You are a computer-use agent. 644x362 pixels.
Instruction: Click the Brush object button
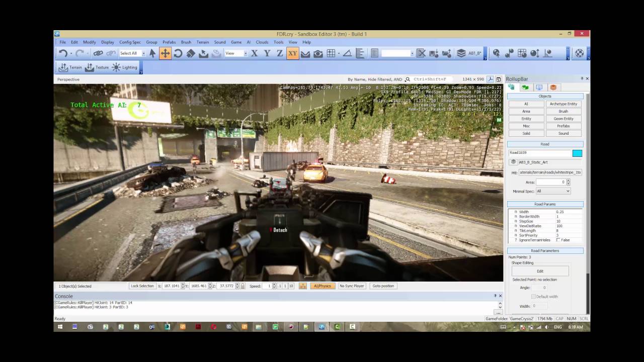(563, 111)
